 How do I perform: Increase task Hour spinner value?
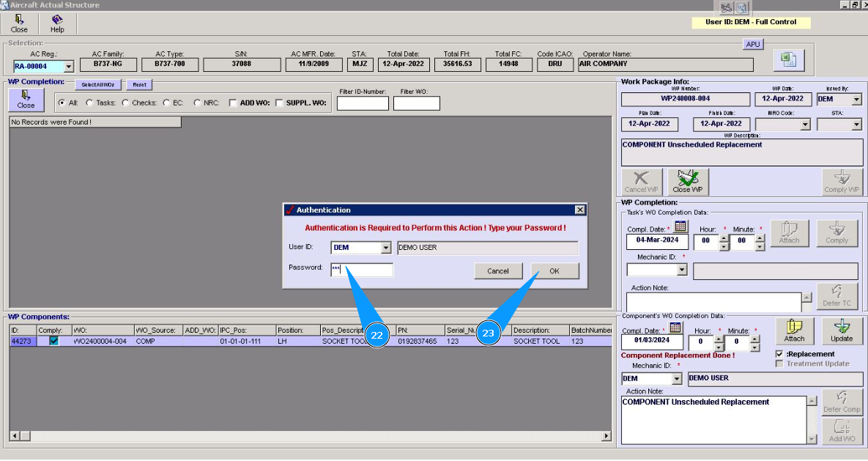(724, 237)
